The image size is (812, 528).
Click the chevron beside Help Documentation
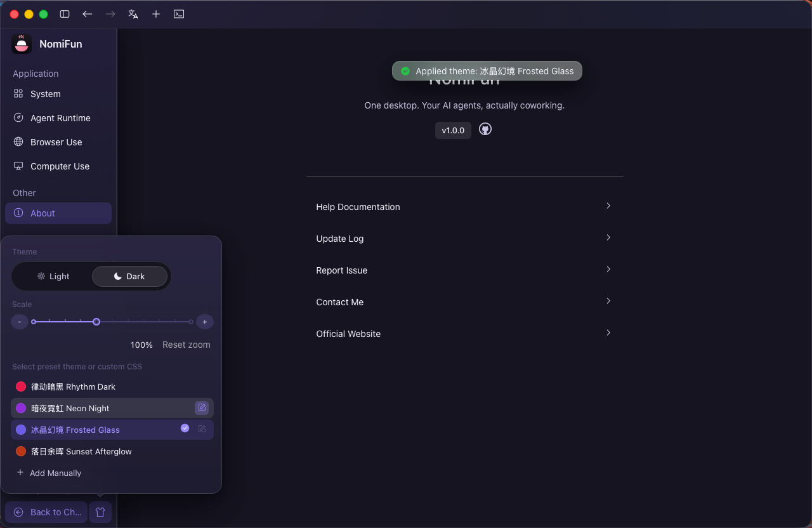[x=608, y=206]
